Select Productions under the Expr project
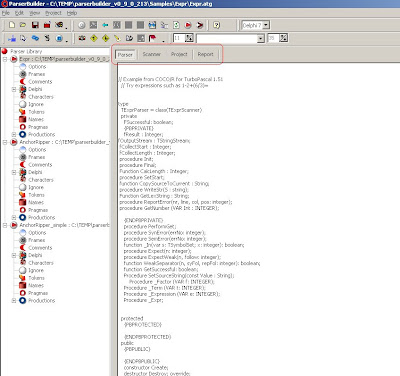The height and width of the screenshot is (376, 400). tap(41, 134)
